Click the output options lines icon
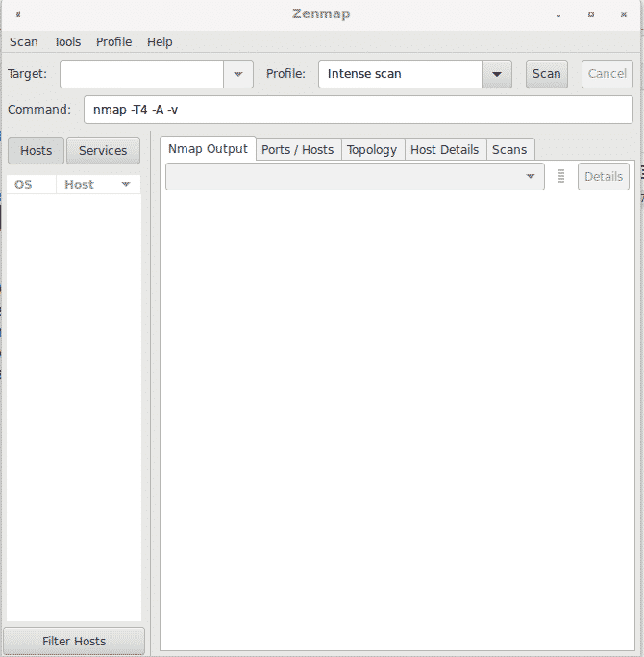The width and height of the screenshot is (644, 657). pyautogui.click(x=561, y=176)
